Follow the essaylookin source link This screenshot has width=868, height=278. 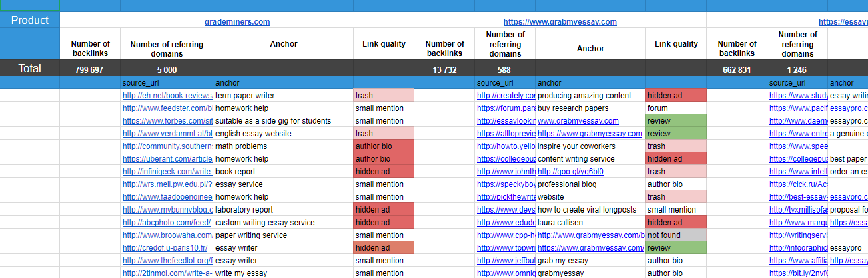(506, 121)
